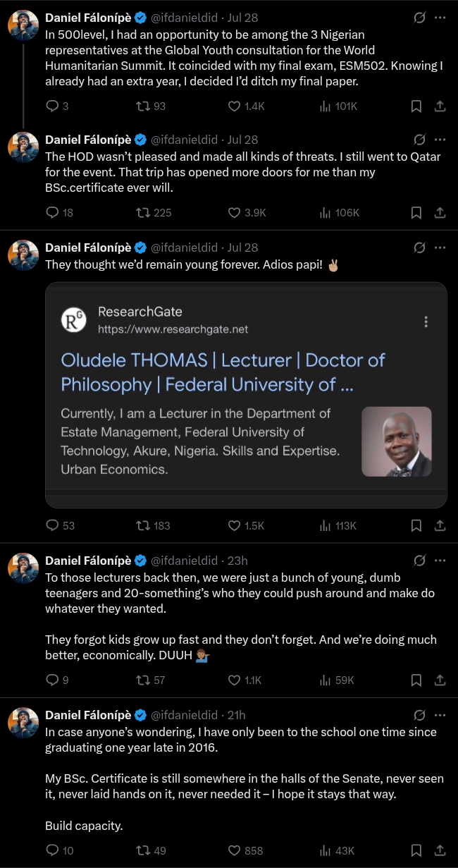The width and height of the screenshot is (458, 868).
Task: Share the 'Build capacity' tweet
Action: tap(439, 850)
